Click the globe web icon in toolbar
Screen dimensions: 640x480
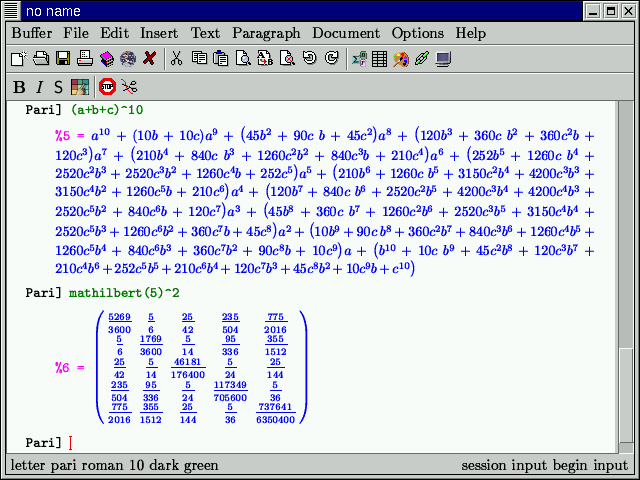click(x=128, y=59)
